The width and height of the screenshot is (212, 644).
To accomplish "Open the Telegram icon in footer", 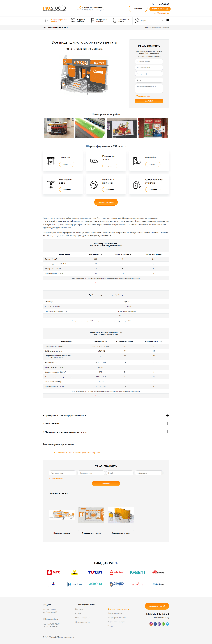I will point(167,624).
